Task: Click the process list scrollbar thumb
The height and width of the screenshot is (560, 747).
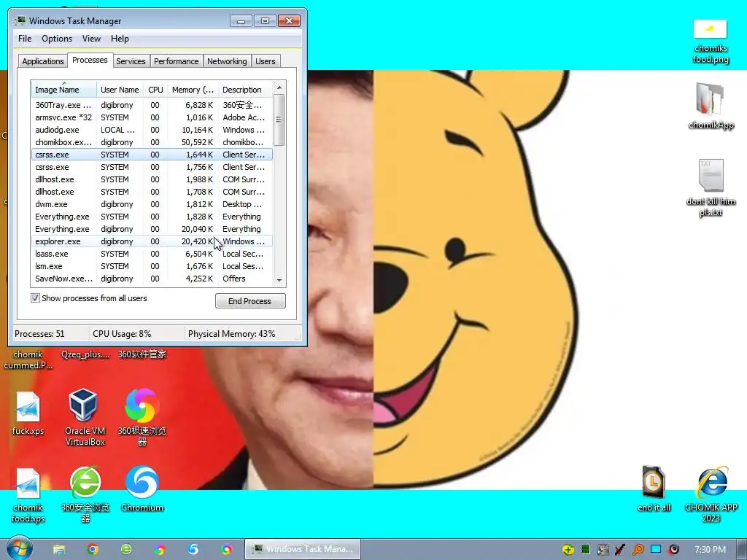Action: click(279, 120)
